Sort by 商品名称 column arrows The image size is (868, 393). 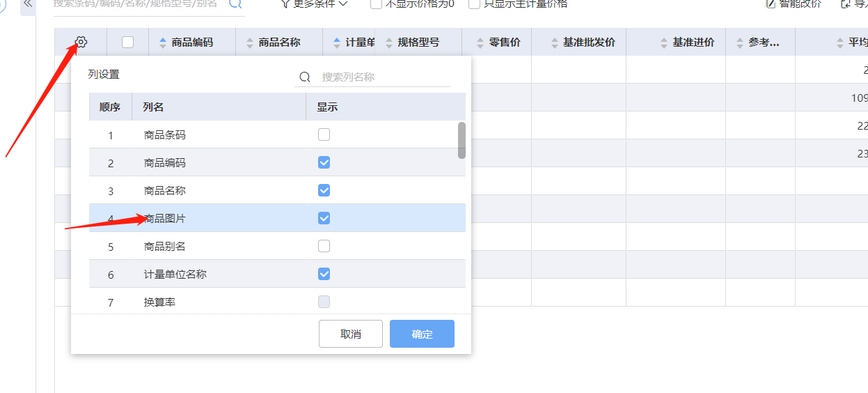coord(251,43)
